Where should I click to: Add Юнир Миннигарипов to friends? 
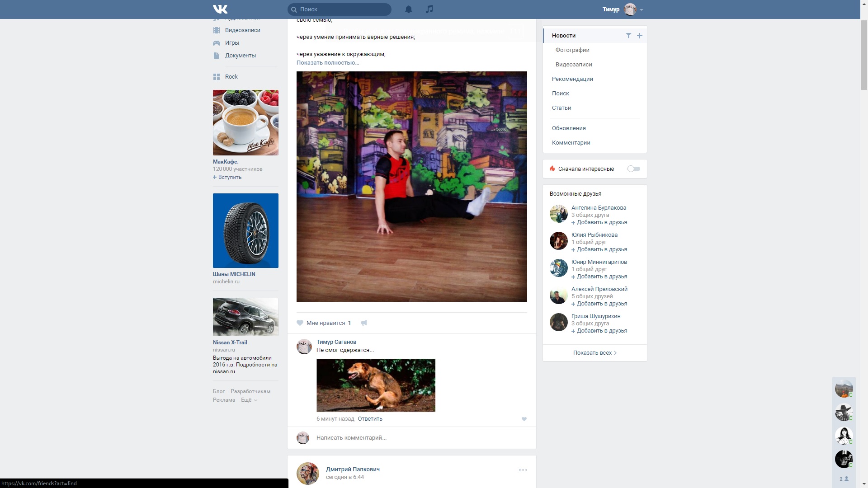coord(599,277)
